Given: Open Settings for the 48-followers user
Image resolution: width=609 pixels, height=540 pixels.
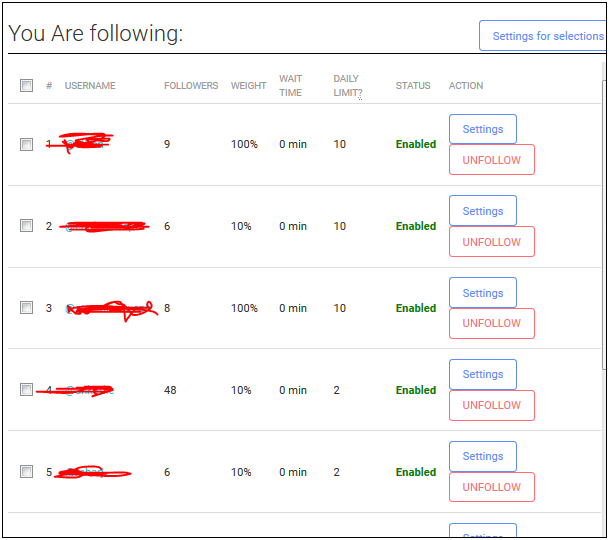Looking at the screenshot, I should 483,375.
